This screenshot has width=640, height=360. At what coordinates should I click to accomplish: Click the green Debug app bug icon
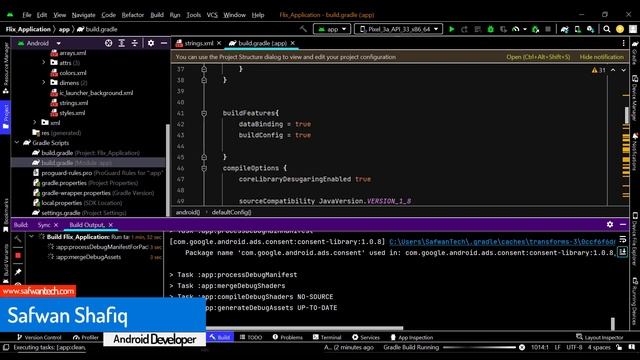pos(491,29)
